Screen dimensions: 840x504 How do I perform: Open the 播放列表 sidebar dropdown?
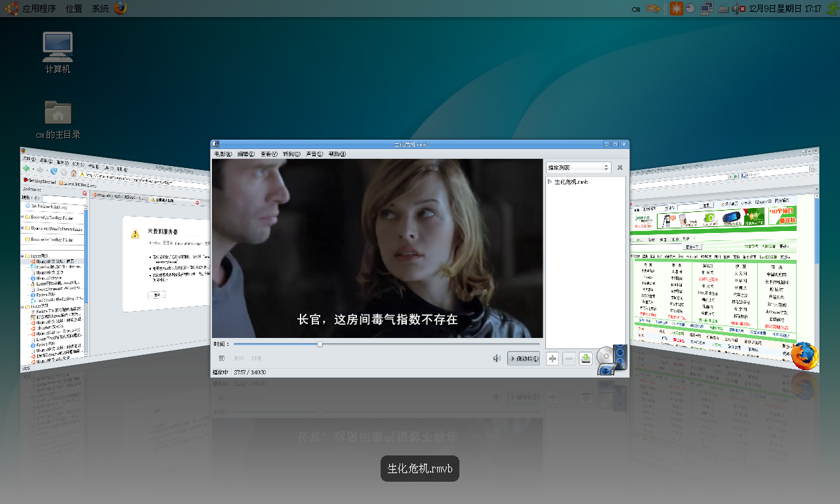tap(578, 167)
